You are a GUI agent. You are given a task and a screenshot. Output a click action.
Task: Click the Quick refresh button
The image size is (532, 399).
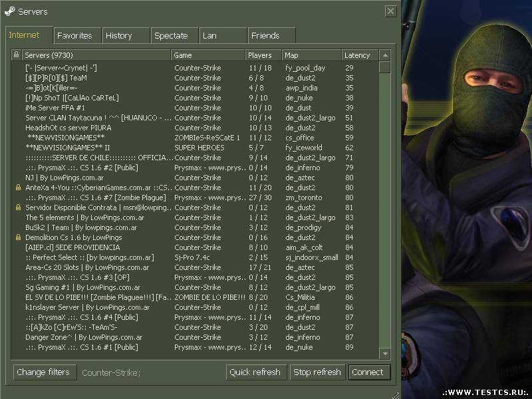tap(256, 372)
